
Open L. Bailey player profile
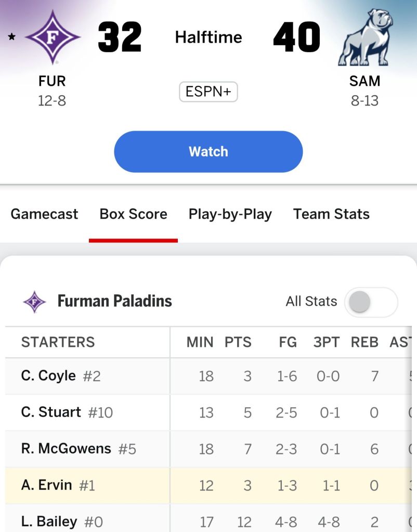pyautogui.click(x=49, y=521)
